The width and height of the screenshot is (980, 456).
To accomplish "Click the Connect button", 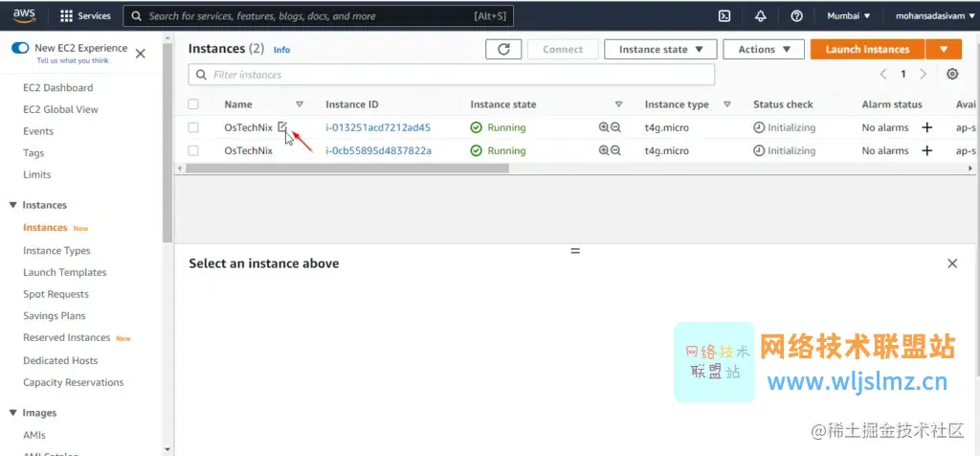I will pyautogui.click(x=563, y=50).
